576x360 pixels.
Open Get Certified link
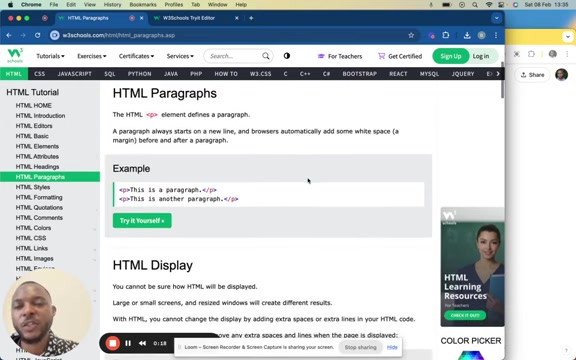400,56
